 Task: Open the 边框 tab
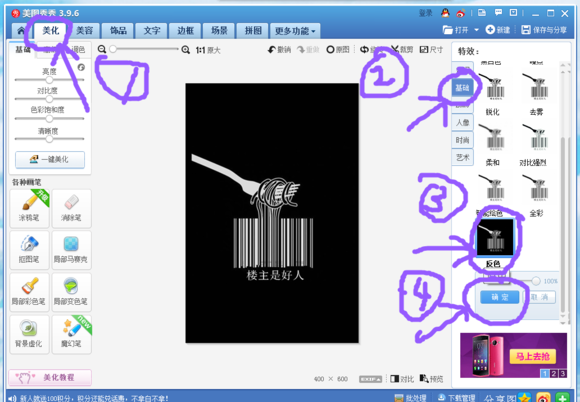pos(185,31)
